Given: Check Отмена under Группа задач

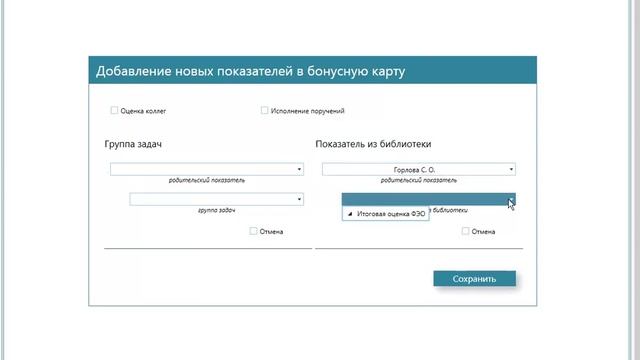Looking at the screenshot, I should coord(253,231).
